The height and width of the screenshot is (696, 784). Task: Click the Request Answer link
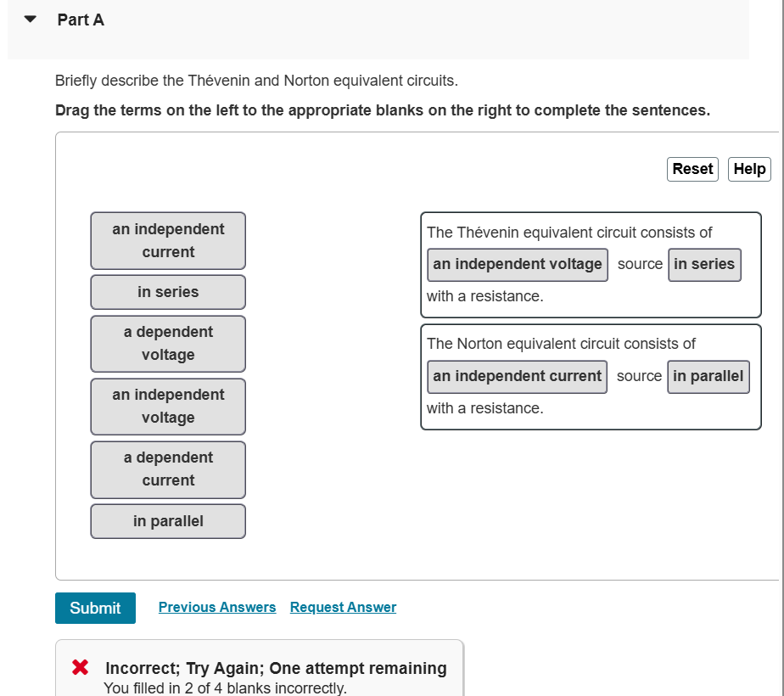343,607
